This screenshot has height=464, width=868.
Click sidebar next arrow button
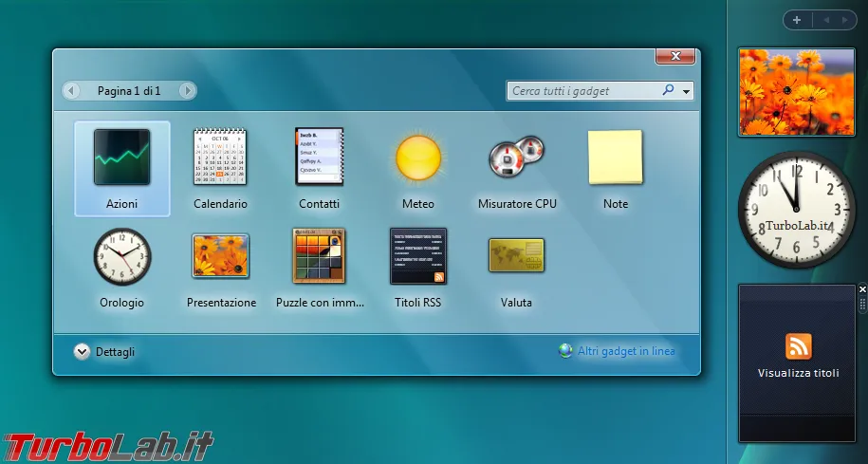[844, 21]
